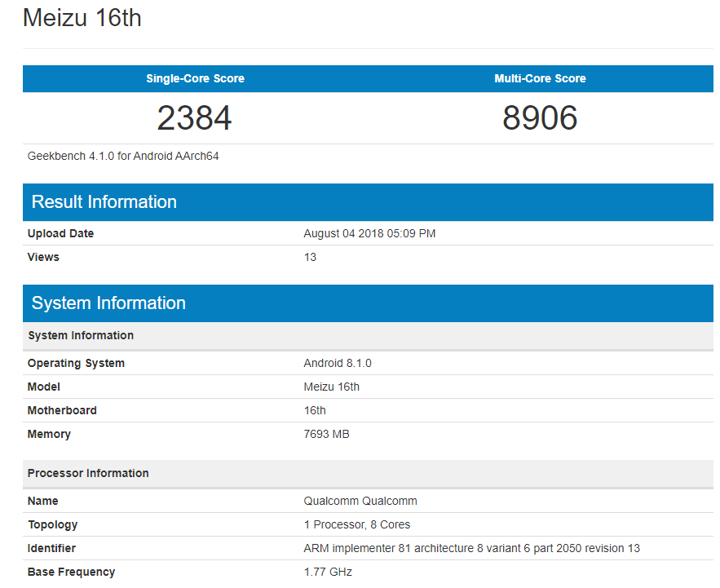Viewport: 720px width, 588px height.
Task: Click the August 04 2018 upload timestamp
Action: point(369,233)
